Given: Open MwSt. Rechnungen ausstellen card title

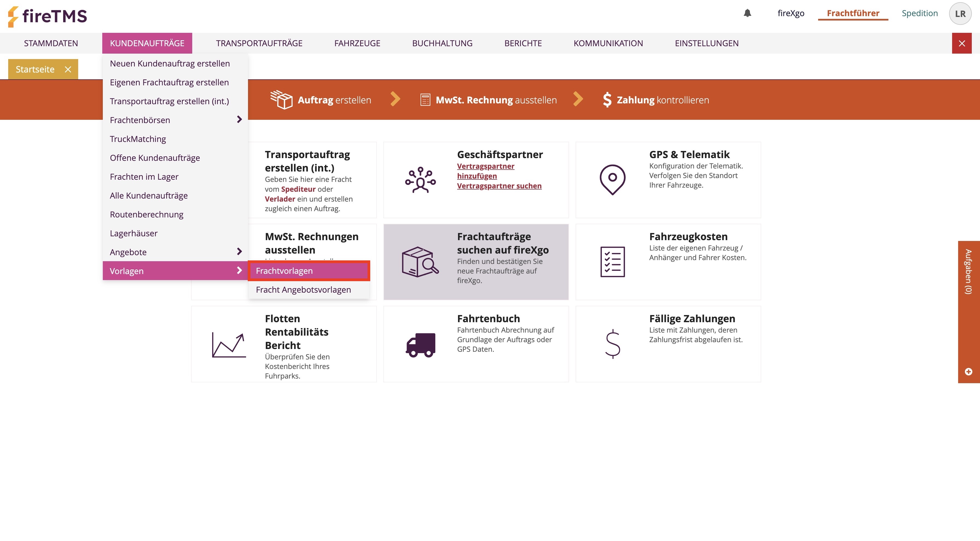Looking at the screenshot, I should point(311,243).
